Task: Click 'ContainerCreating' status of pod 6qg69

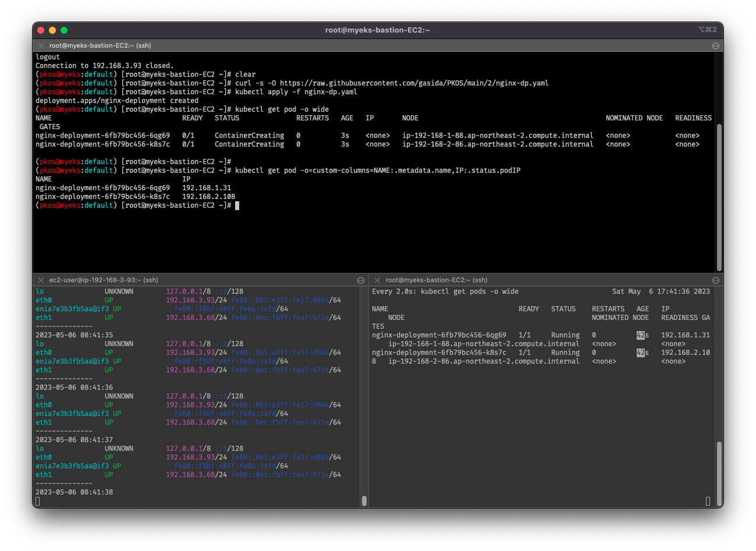Action: [x=250, y=136]
